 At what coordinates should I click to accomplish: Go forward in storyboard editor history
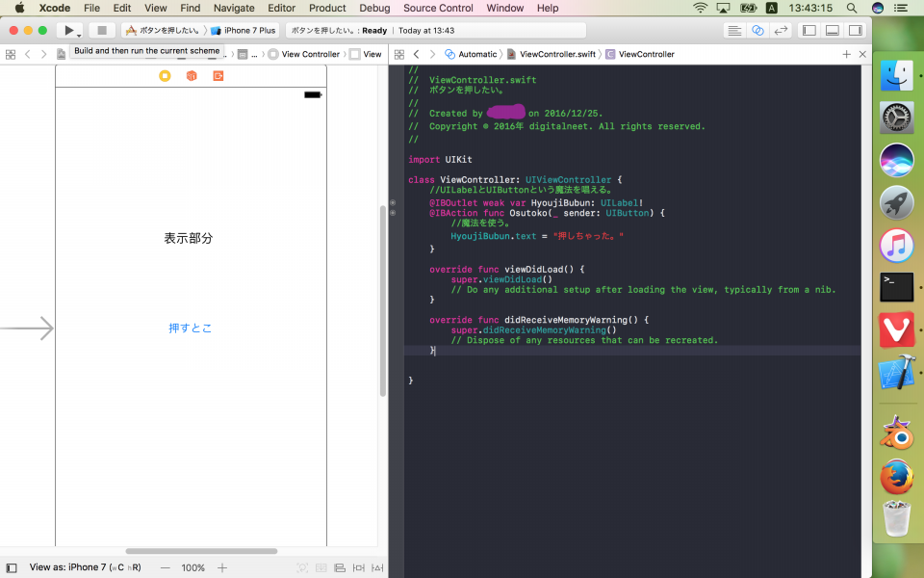[43, 54]
